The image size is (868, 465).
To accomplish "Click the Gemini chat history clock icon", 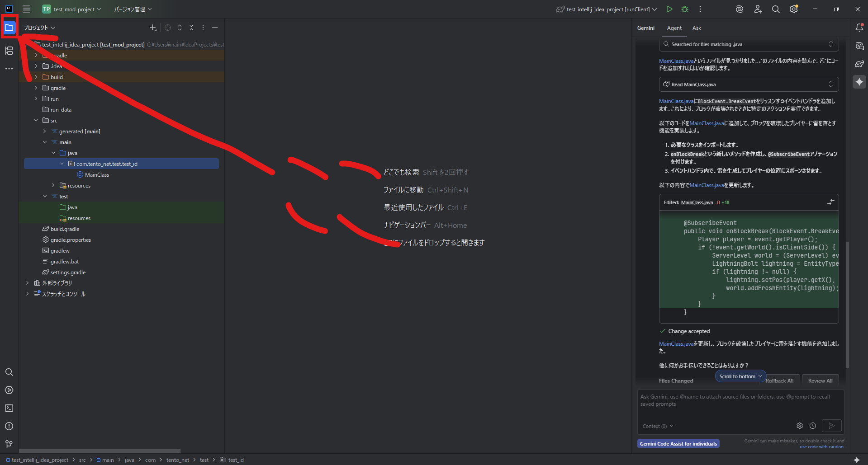I will pos(813,426).
